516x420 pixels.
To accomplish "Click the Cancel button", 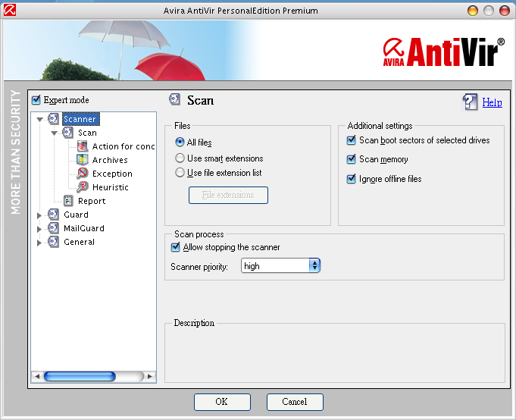I will (x=295, y=402).
